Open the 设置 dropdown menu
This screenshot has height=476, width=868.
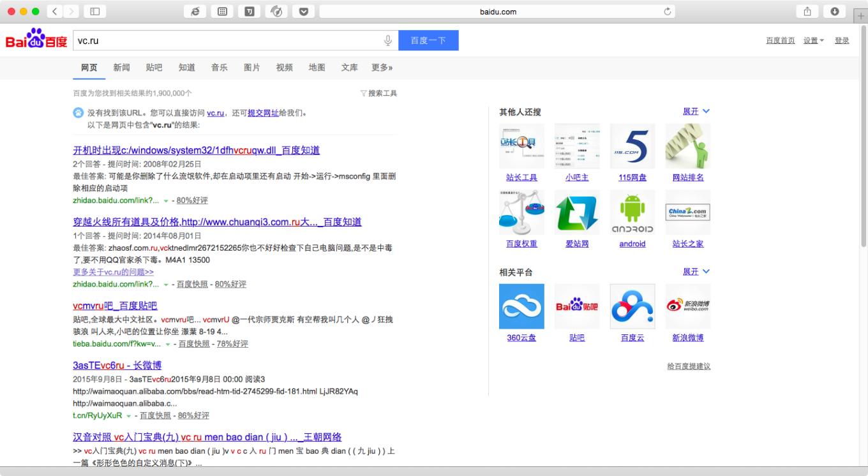pos(814,41)
